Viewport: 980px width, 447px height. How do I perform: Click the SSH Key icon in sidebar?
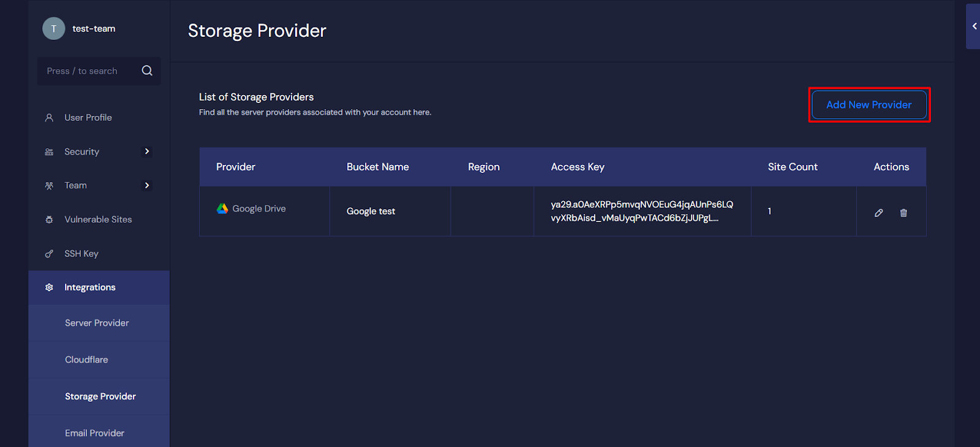click(49, 254)
